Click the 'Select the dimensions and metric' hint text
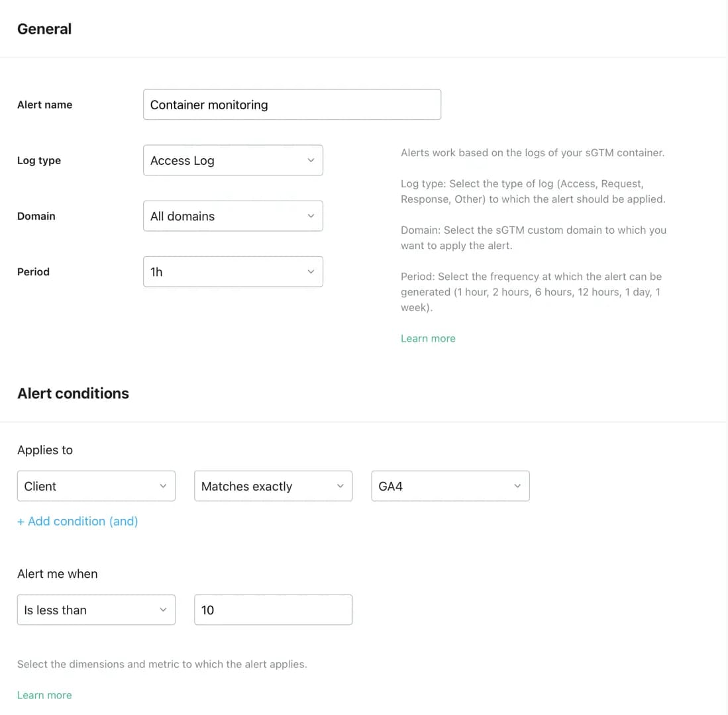The height and width of the screenshot is (715, 728). click(x=162, y=664)
